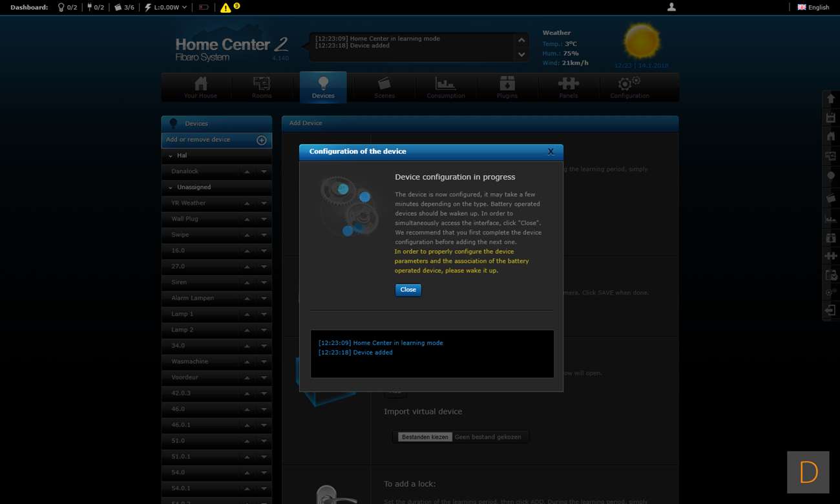Click right sidebar plugins icon
840x504 pixels.
831,238
